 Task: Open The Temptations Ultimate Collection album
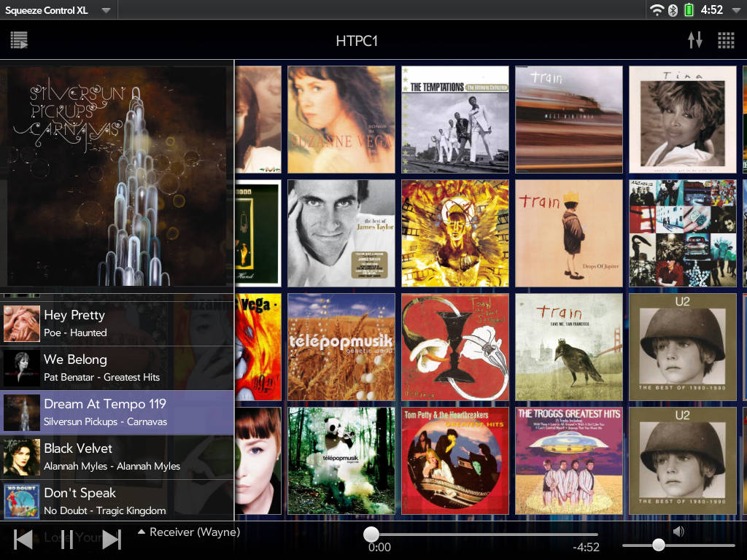[x=455, y=120]
